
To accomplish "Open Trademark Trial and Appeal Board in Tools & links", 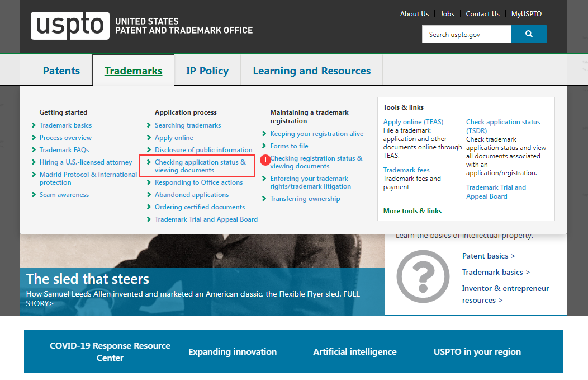I will click(496, 192).
